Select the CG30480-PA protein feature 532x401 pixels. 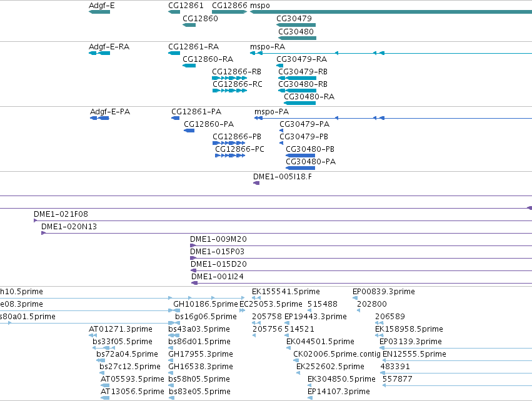(300, 168)
